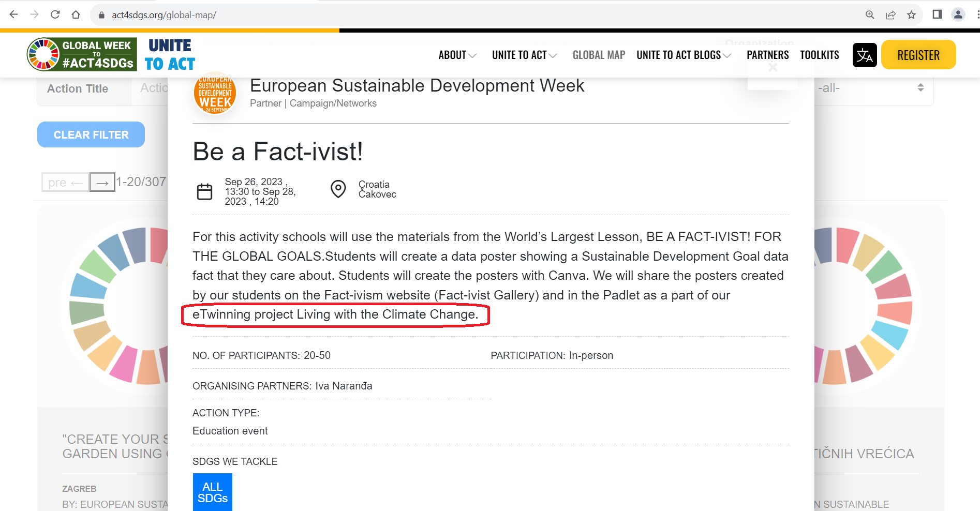The width and height of the screenshot is (980, 511).
Task: Click 'NO. OF PARTICIPANTS: 20-50' text
Action: (261, 355)
